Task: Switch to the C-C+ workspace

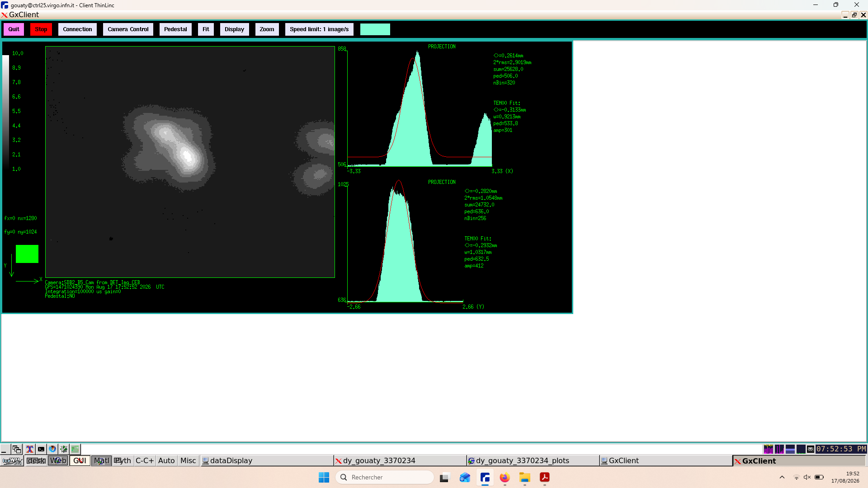Action: point(145,461)
